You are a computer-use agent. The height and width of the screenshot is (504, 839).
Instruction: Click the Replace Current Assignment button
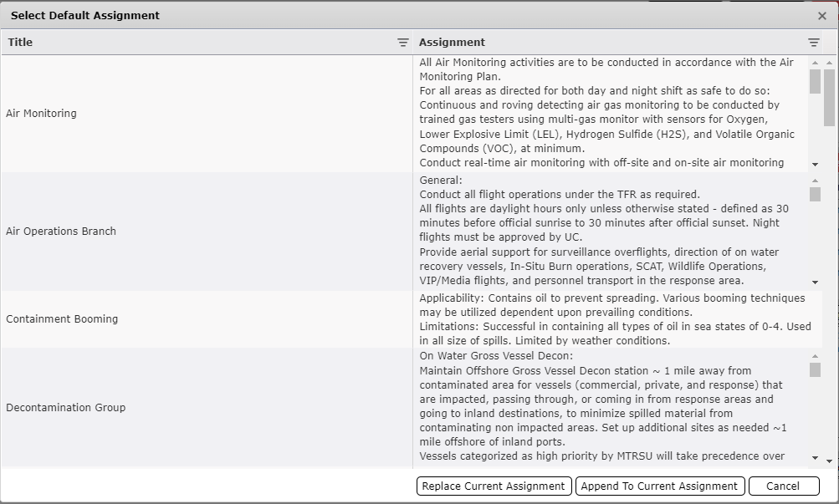tap(493, 486)
